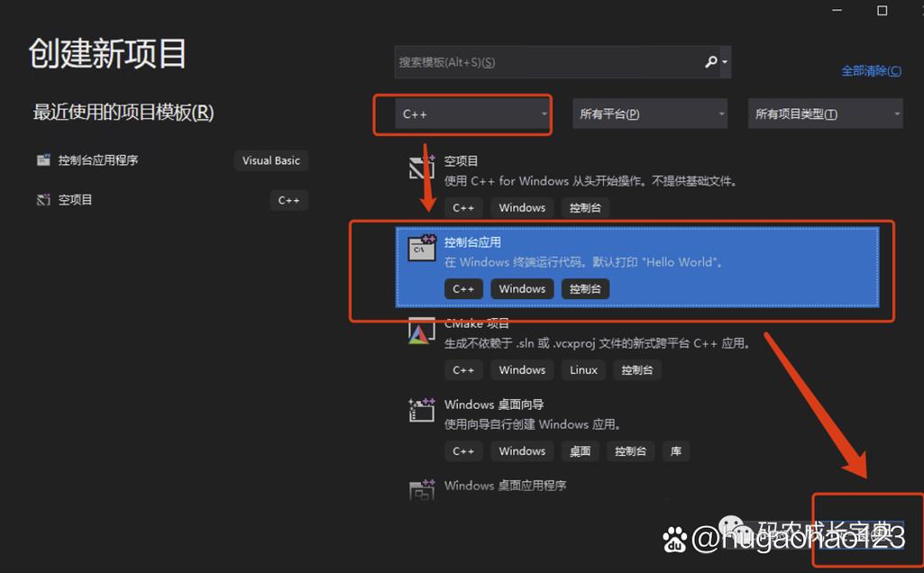Image resolution: width=924 pixels, height=573 pixels.
Task: Open the 所有项目类型 dropdown
Action: (x=824, y=114)
